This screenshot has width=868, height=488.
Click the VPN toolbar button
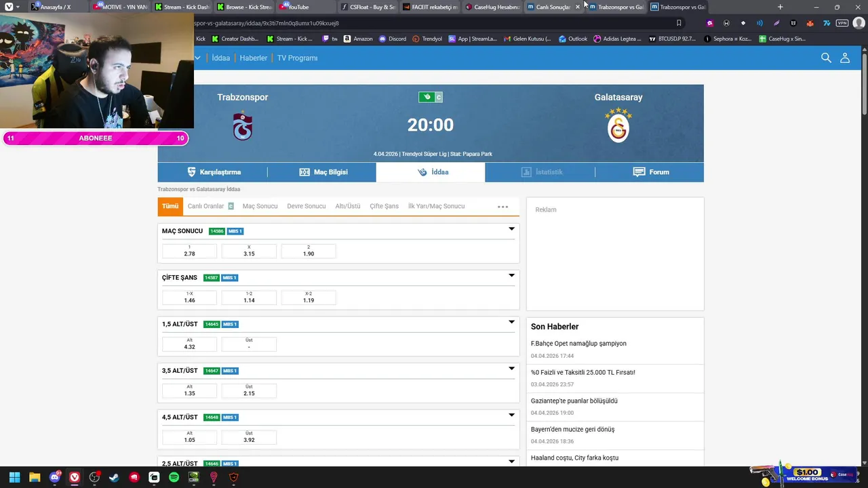pos(842,23)
